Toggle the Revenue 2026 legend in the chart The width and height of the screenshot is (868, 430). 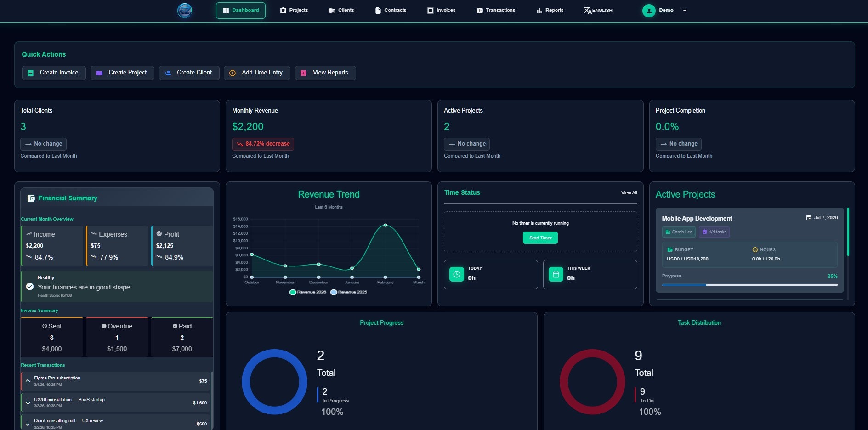click(308, 292)
